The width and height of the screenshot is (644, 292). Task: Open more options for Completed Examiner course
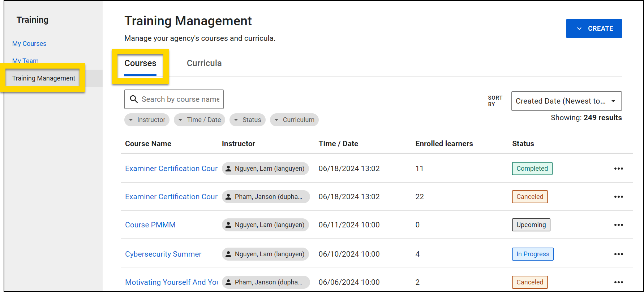click(x=618, y=169)
